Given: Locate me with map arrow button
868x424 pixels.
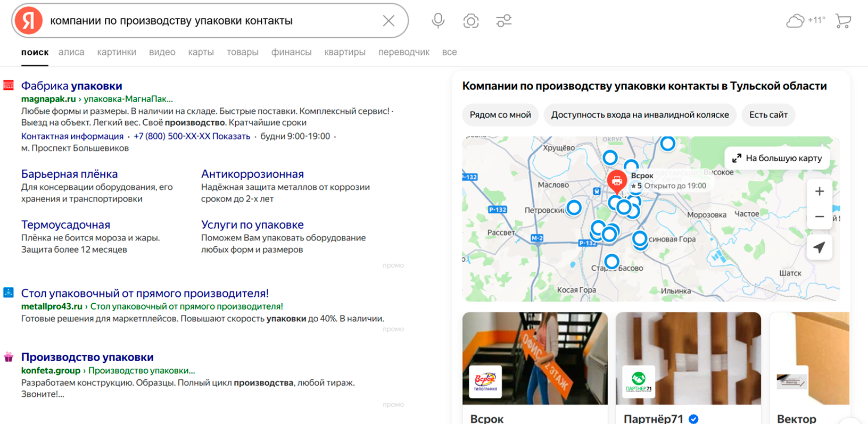Looking at the screenshot, I should (820, 247).
